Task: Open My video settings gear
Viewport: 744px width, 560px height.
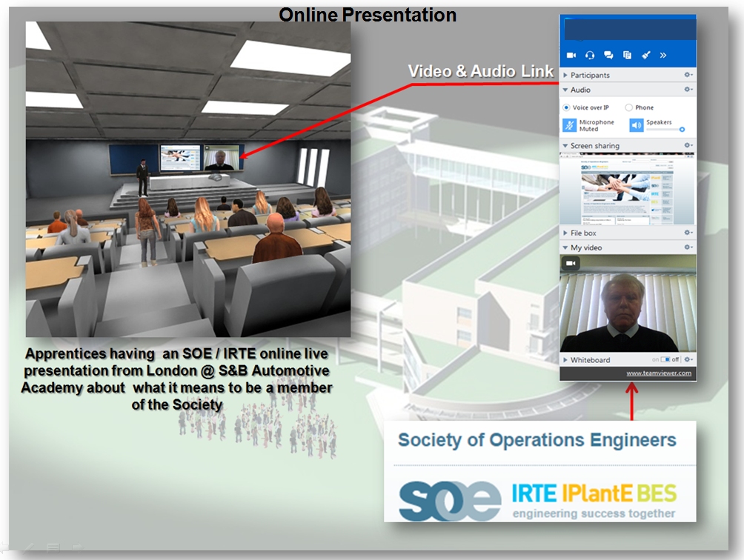Action: [x=688, y=247]
